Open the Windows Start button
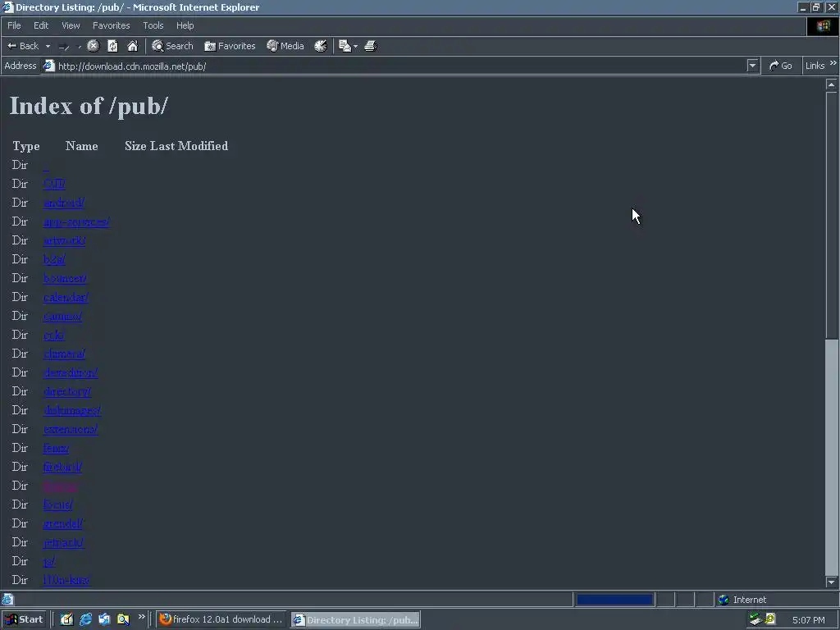The image size is (840, 630). pos(24,619)
